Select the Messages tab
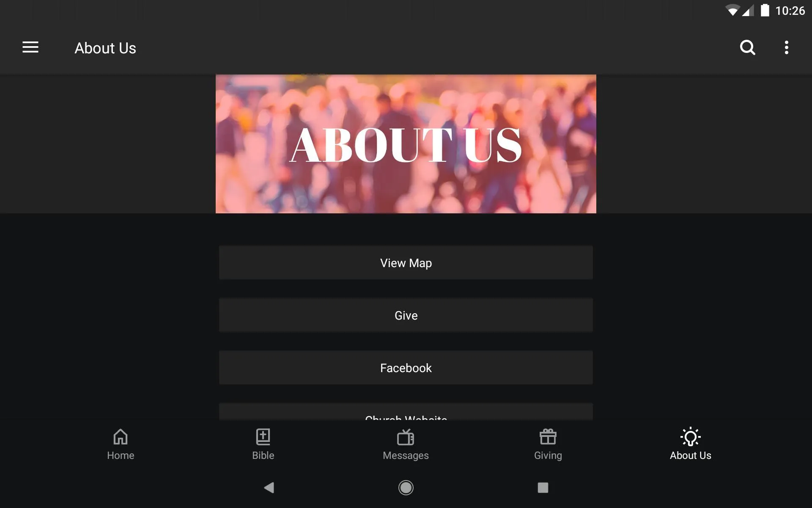This screenshot has width=812, height=508. pos(406,444)
